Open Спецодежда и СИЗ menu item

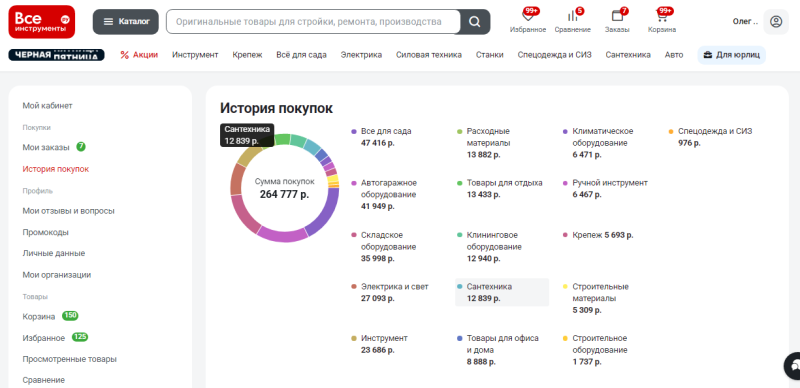pyautogui.click(x=555, y=55)
